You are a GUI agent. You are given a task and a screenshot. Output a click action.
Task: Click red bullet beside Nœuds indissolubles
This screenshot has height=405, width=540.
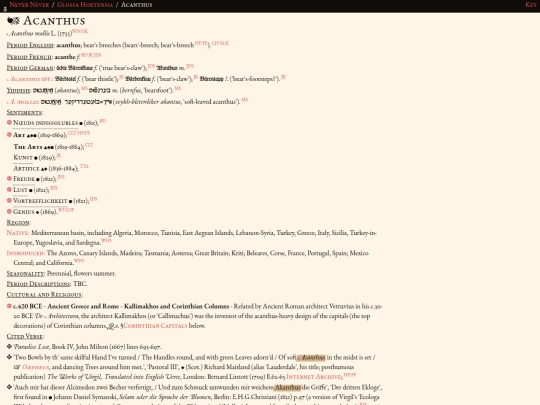tap(9, 122)
